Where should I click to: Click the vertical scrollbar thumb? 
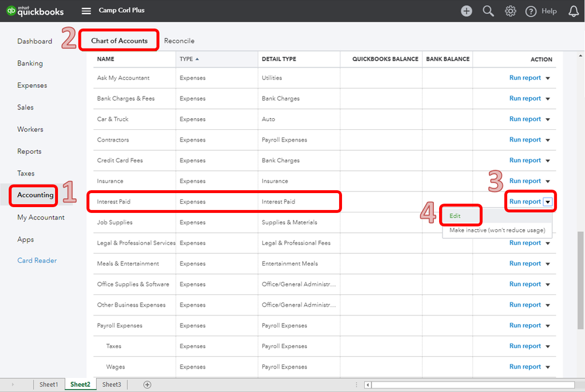pos(580,280)
